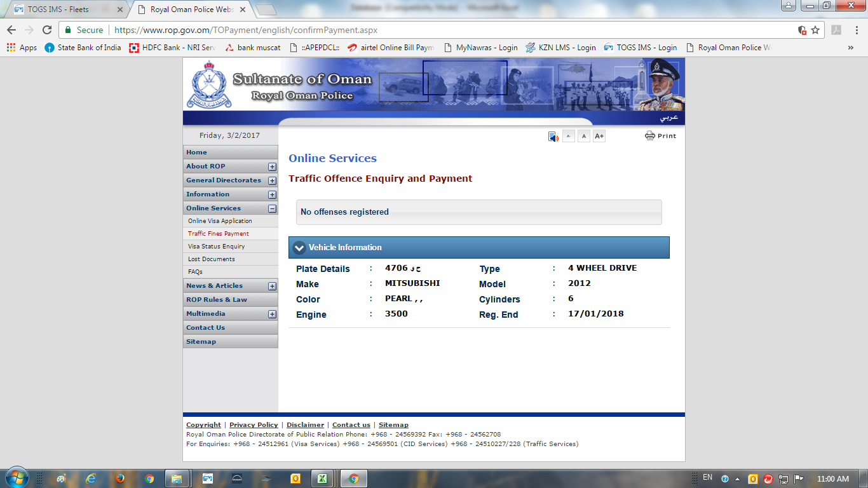The height and width of the screenshot is (488, 868).
Task: Expand the News & Articles section
Action: point(272,286)
